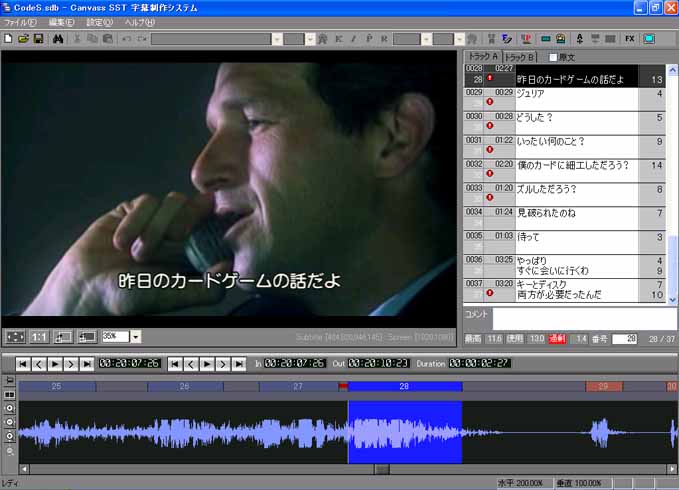Toggle the 原文 checkbox
Screen dimensions: 679x490
[x=553, y=57]
